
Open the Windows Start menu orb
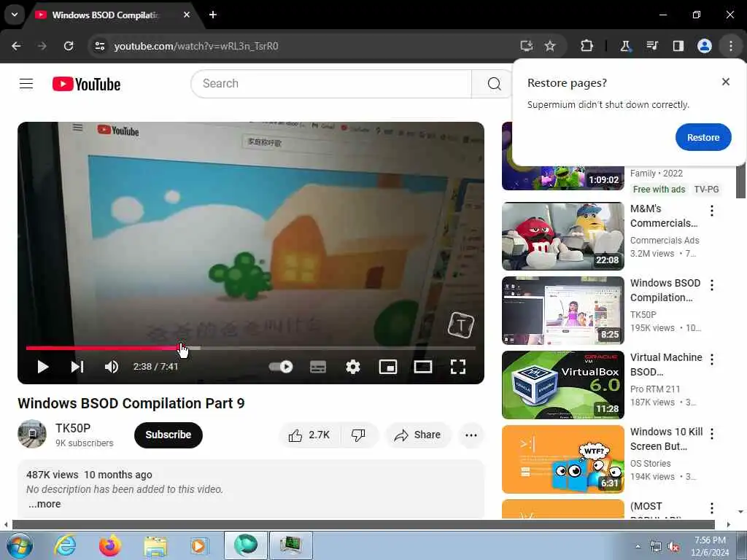tap(20, 545)
